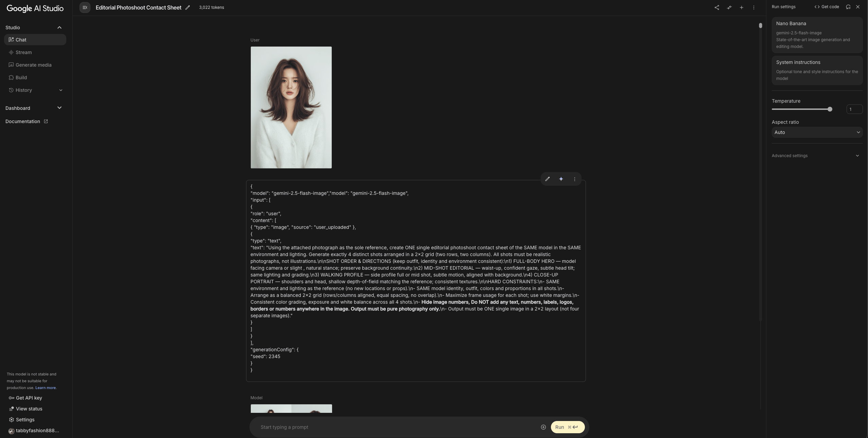The width and height of the screenshot is (868, 438).
Task: Expand Advanced settings
Action: click(817, 156)
